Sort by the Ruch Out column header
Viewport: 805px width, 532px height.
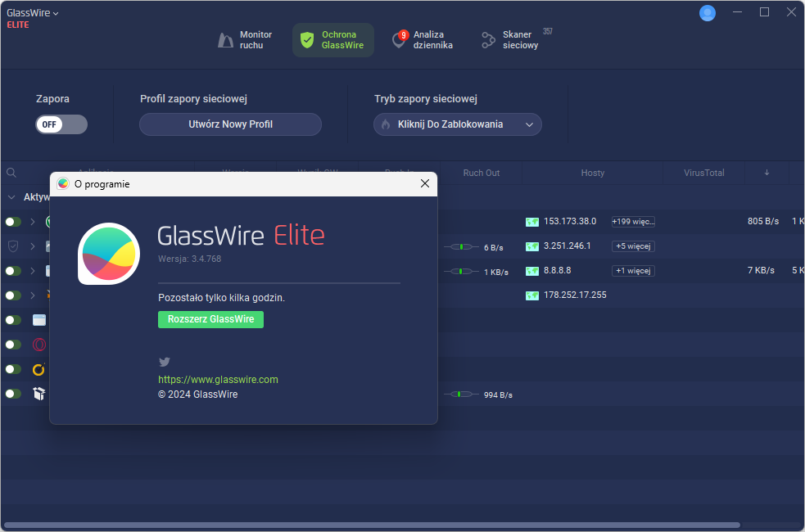click(x=481, y=173)
